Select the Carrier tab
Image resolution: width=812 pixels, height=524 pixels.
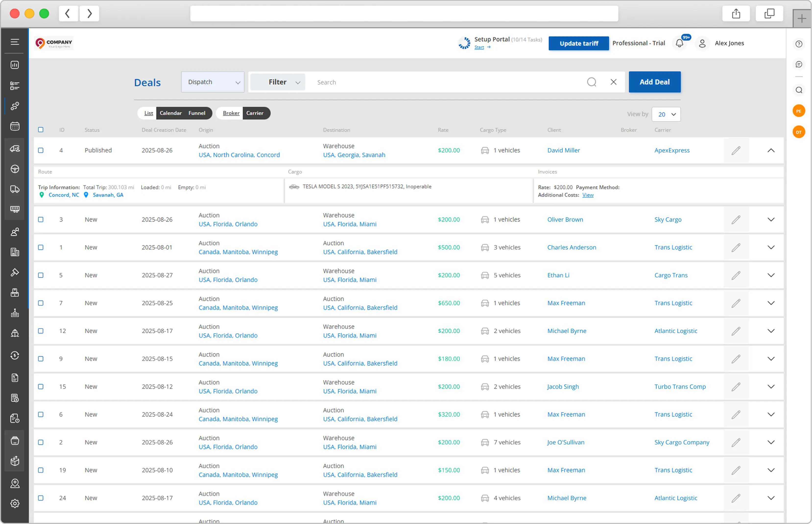click(255, 113)
